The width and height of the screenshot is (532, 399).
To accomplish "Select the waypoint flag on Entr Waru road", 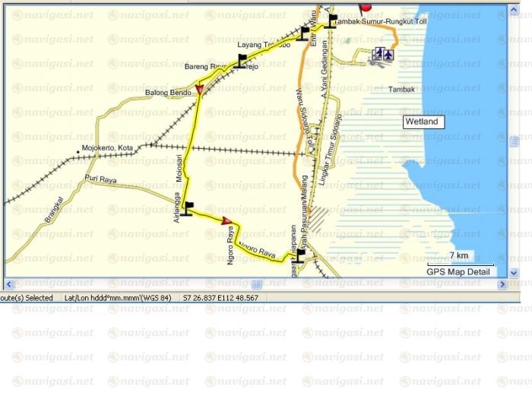I will pos(304,33).
